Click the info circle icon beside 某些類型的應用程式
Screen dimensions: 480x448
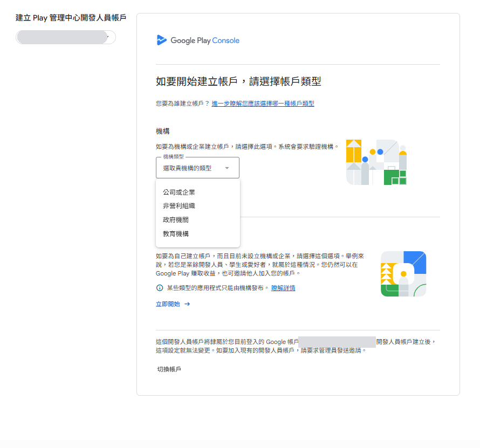160,288
